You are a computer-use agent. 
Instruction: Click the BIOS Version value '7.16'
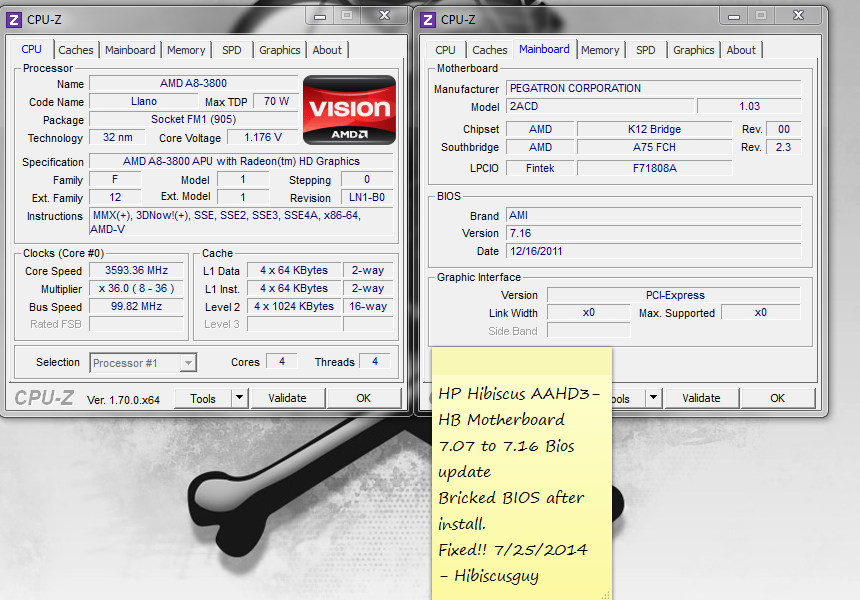[654, 234]
